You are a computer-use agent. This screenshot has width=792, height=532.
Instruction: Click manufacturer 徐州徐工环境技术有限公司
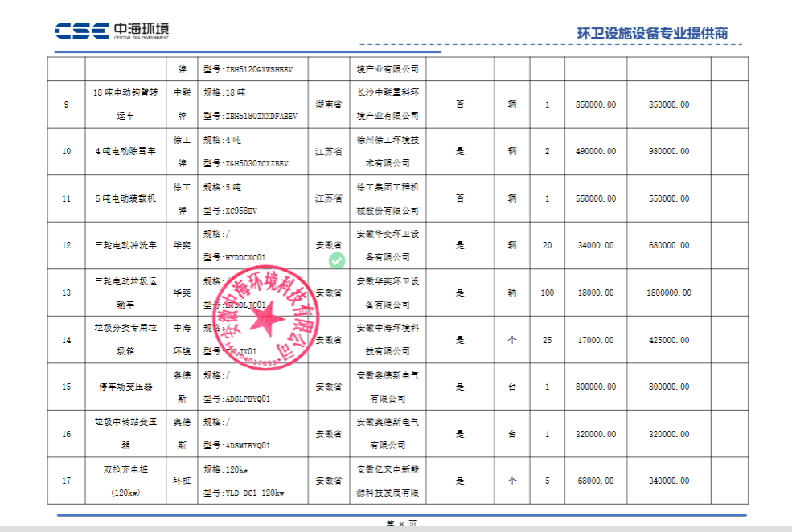(x=387, y=151)
